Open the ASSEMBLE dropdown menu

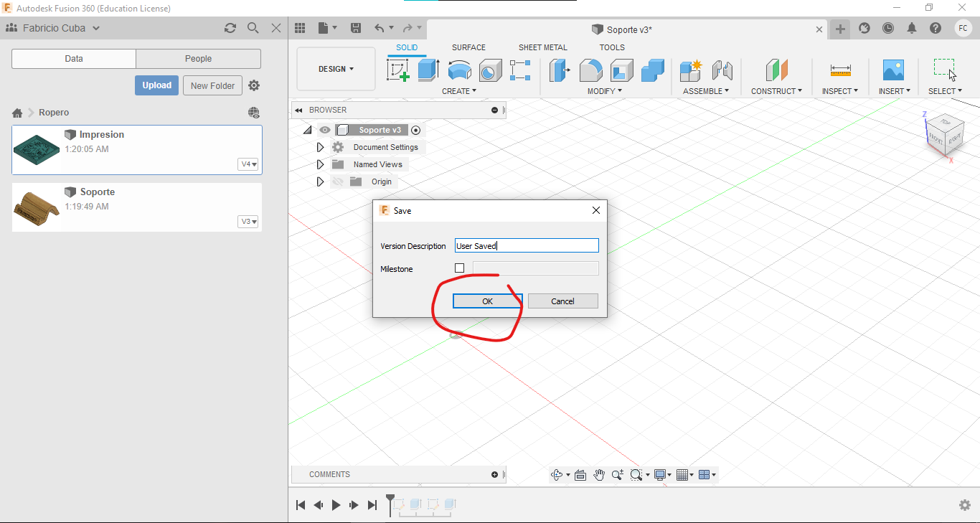tap(706, 91)
